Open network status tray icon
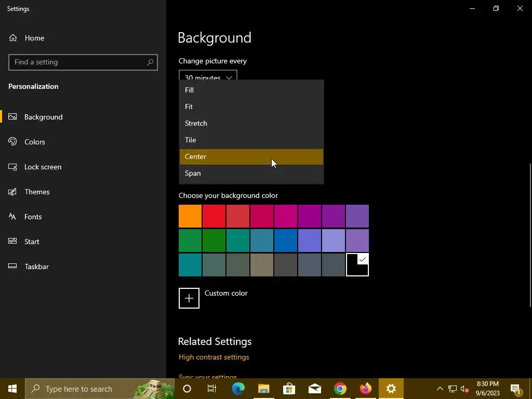Screen dimensions: 532x399 (x=453, y=389)
